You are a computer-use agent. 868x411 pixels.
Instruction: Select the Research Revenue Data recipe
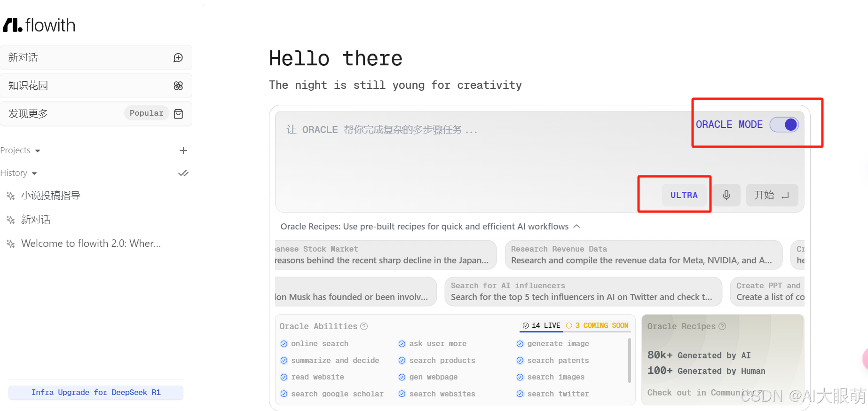point(644,255)
